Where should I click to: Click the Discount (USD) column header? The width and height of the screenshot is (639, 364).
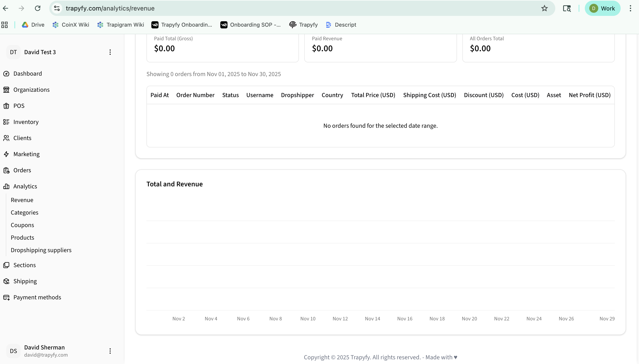pos(484,95)
